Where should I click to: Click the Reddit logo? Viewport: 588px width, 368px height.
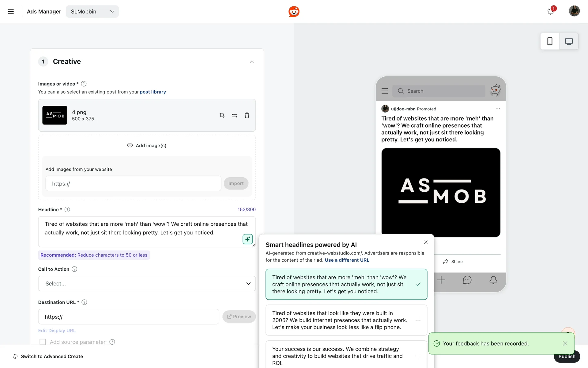pos(294,11)
